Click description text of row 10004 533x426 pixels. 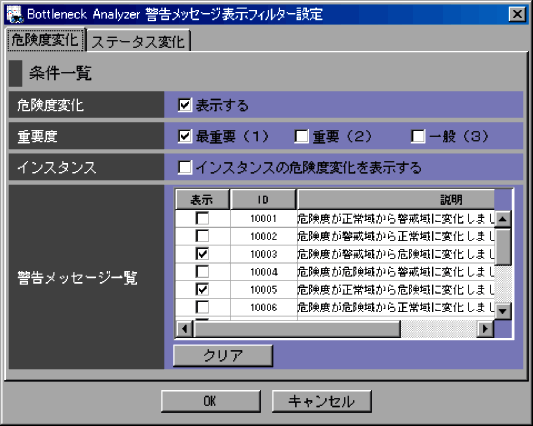[x=396, y=272]
